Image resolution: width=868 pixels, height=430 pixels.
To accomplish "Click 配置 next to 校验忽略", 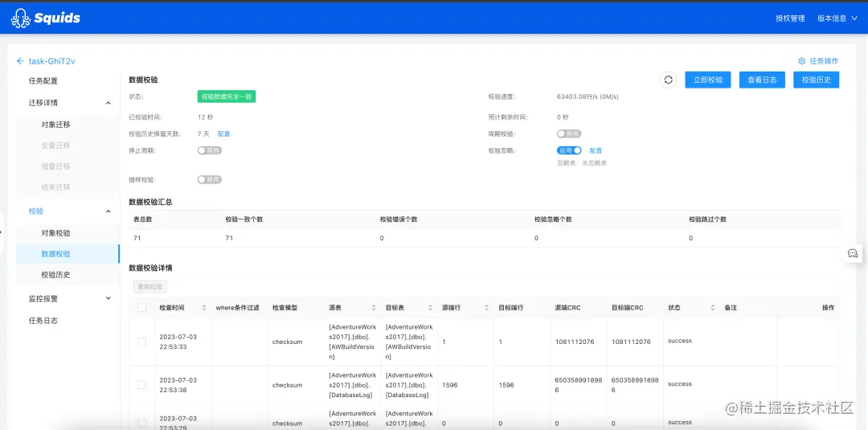I will [596, 150].
